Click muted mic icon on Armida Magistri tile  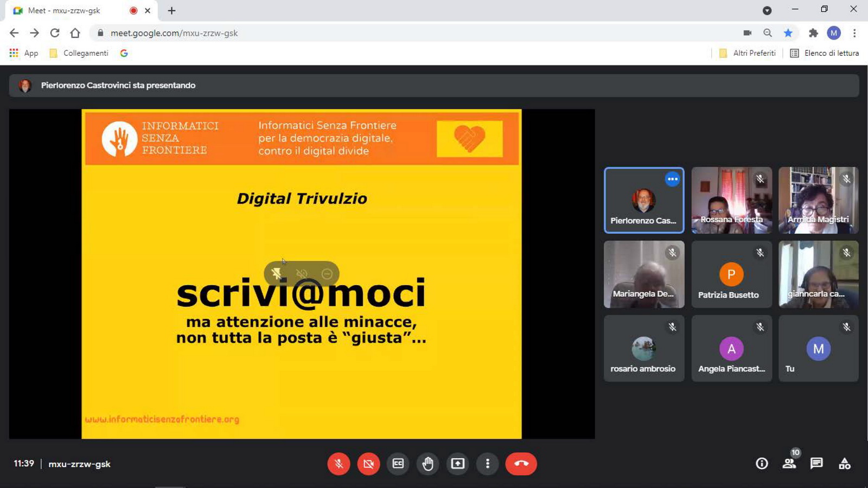coord(846,179)
